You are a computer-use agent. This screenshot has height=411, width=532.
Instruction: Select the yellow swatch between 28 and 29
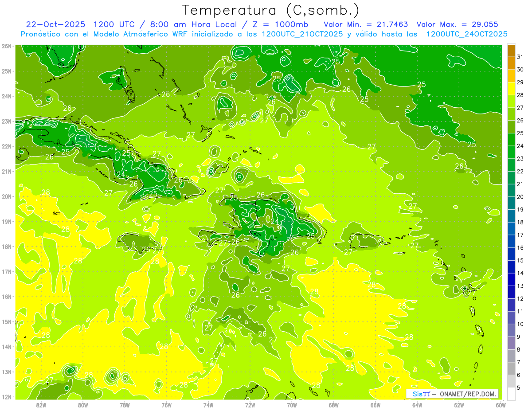(x=511, y=89)
